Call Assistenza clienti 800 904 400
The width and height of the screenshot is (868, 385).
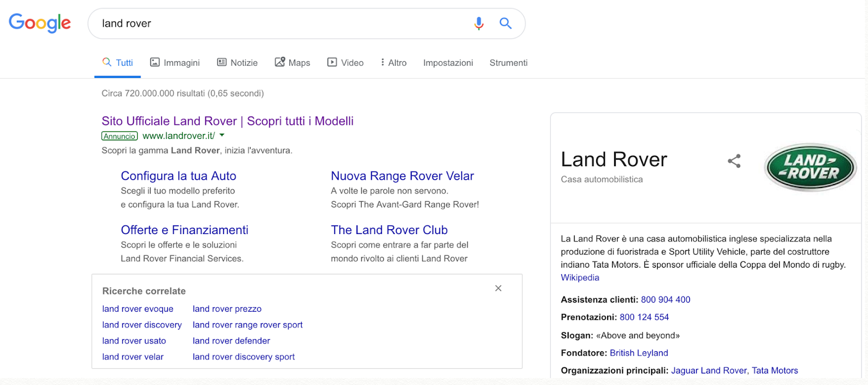point(666,300)
